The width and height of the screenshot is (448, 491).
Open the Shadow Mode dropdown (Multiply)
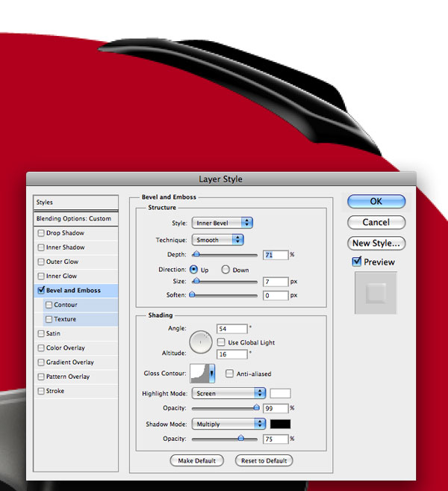click(x=228, y=424)
